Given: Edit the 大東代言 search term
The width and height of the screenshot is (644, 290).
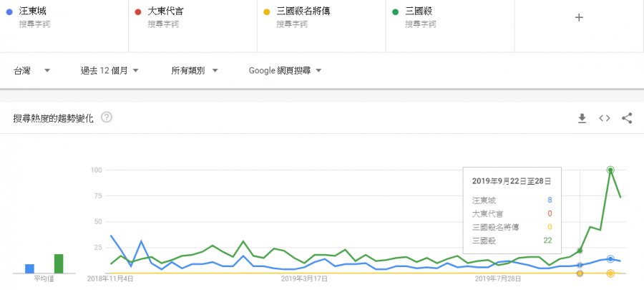Looking at the screenshot, I should (x=167, y=12).
